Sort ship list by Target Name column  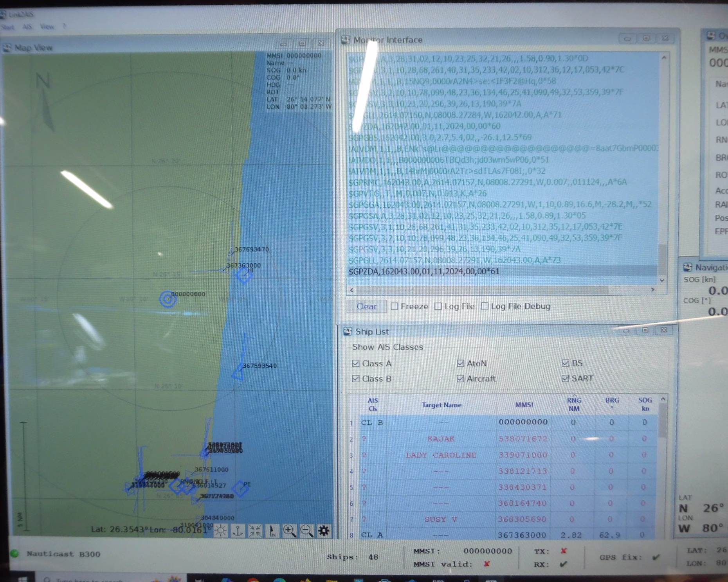click(441, 405)
